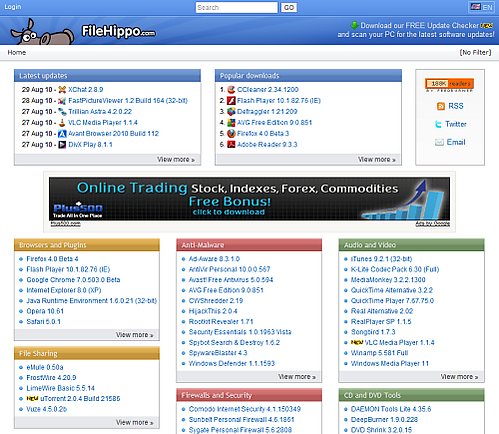Image resolution: width=499 pixels, height=434 pixels.
Task: Click the Twitter bird icon
Action: point(439,124)
